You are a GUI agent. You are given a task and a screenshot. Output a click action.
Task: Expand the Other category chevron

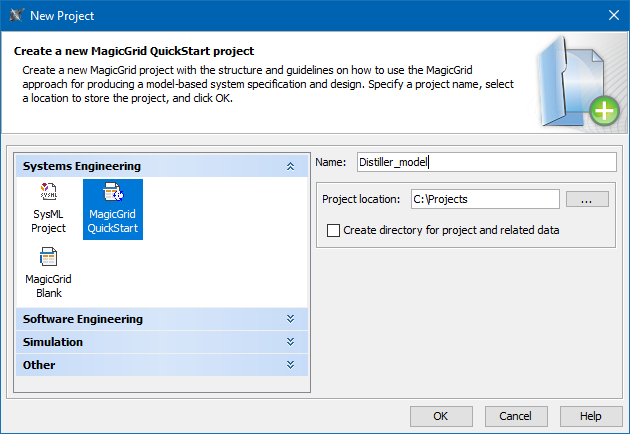click(x=290, y=365)
